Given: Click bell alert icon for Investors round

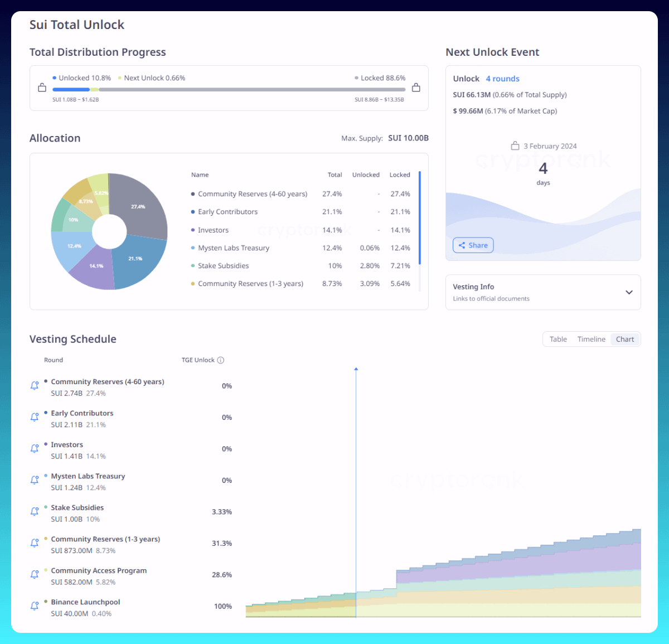Looking at the screenshot, I should (x=35, y=449).
